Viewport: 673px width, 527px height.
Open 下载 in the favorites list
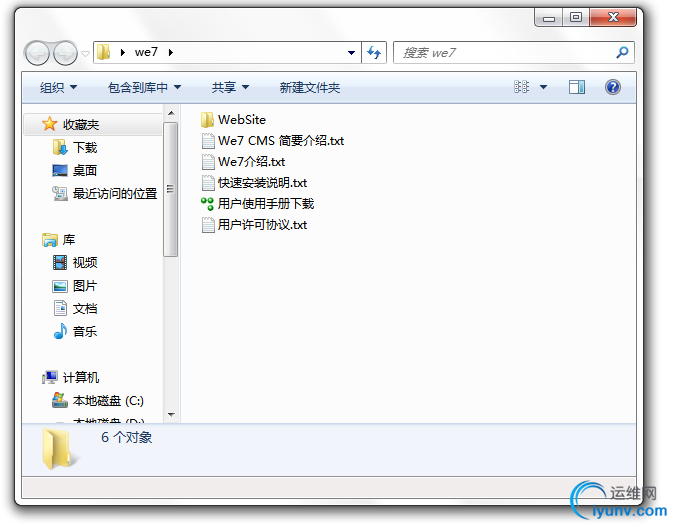pyautogui.click(x=85, y=148)
